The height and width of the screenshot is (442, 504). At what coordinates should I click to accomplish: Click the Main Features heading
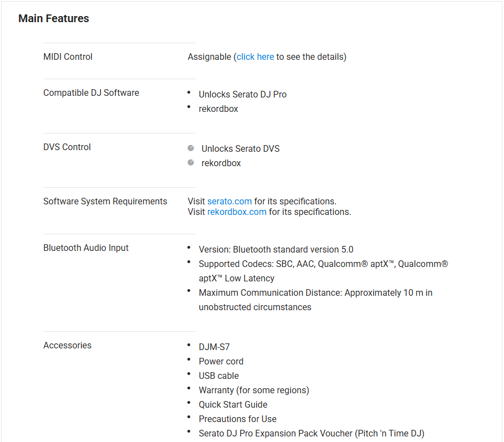pyautogui.click(x=54, y=18)
